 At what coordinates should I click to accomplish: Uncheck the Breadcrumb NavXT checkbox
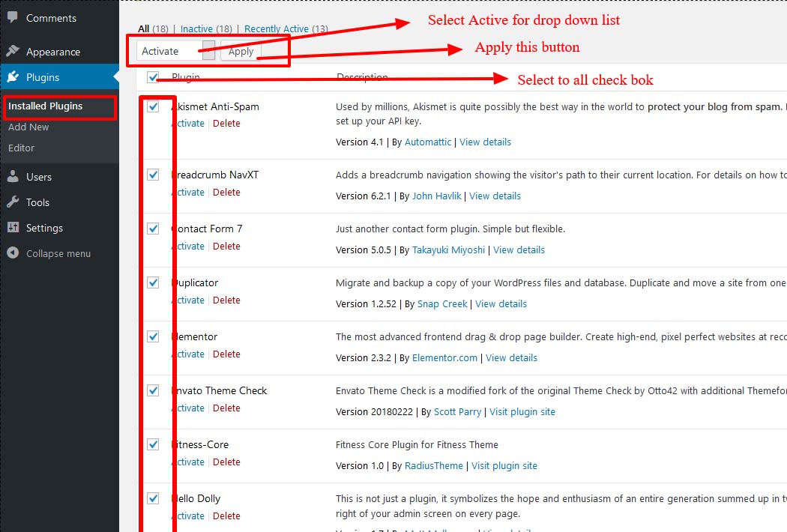[x=153, y=175]
